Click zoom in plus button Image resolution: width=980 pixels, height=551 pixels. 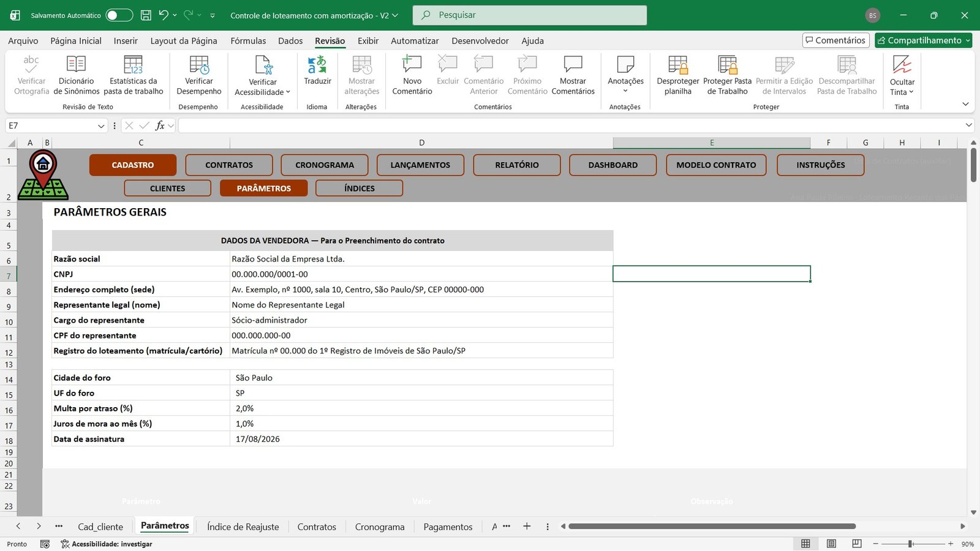[950, 544]
